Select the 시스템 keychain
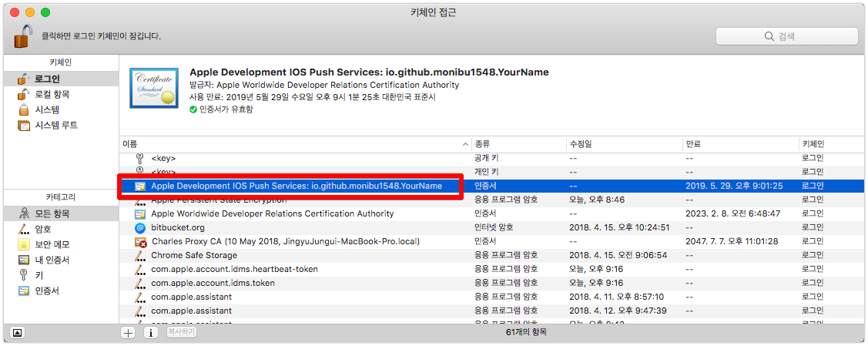 tap(61, 109)
